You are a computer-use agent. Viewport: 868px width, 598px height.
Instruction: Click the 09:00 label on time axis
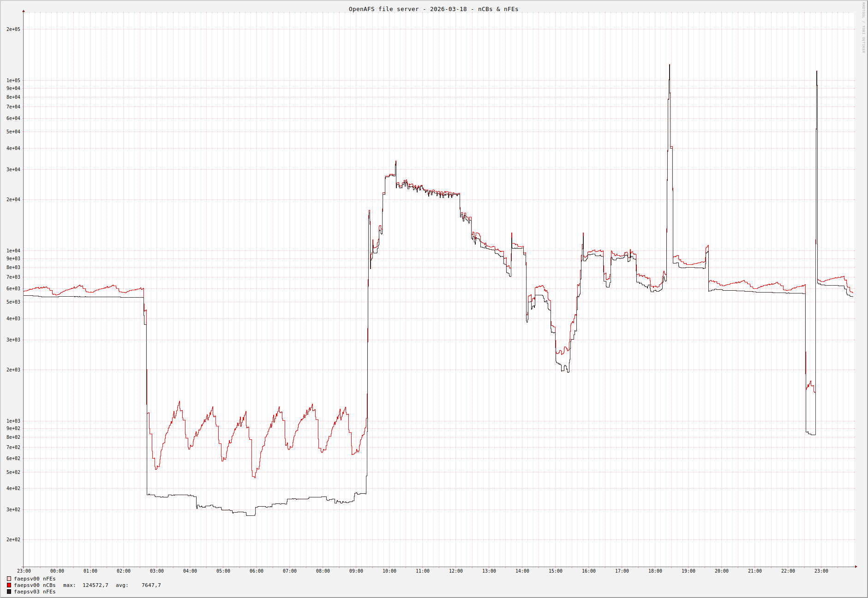(x=356, y=571)
